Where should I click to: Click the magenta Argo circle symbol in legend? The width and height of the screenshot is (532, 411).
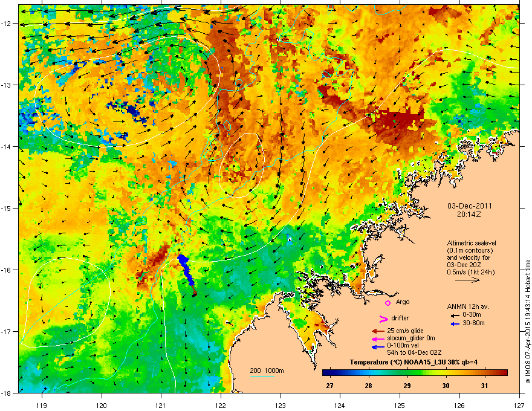tap(388, 303)
